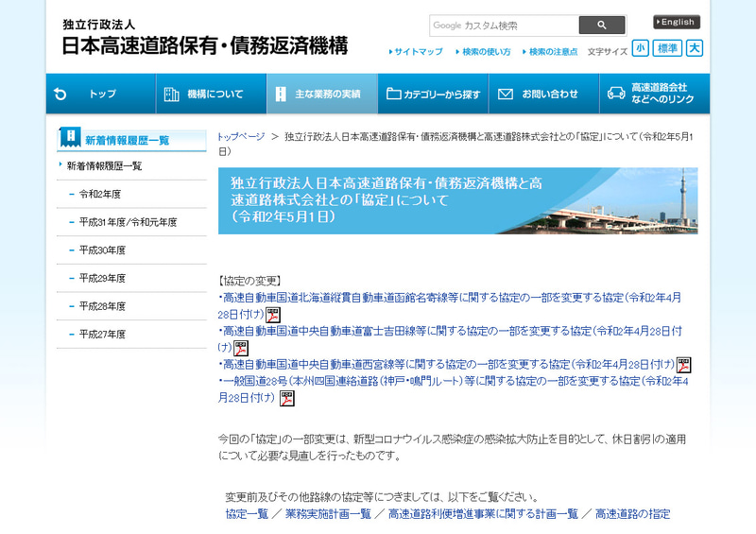
Task: Click the return arrow icon beside トップ
Action: (x=60, y=94)
